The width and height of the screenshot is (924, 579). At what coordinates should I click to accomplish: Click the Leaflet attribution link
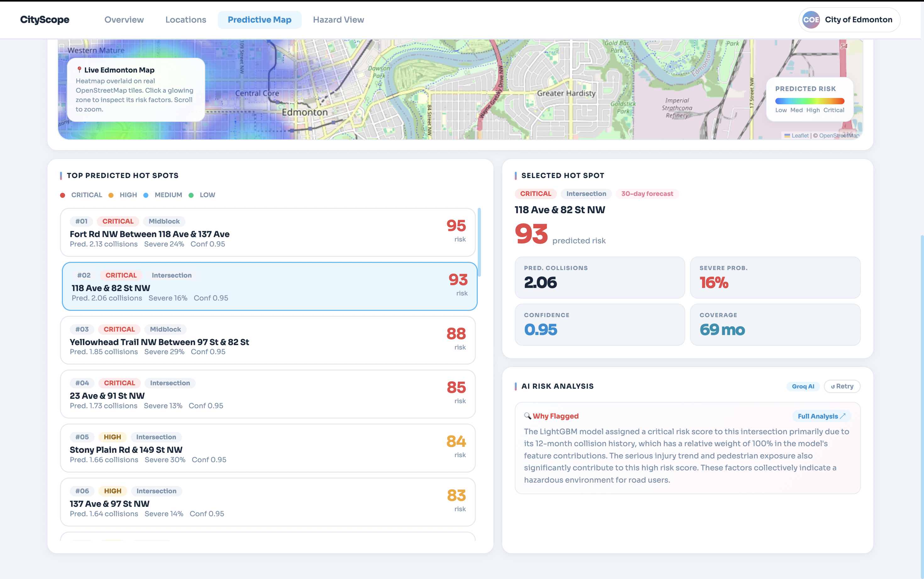click(x=800, y=136)
